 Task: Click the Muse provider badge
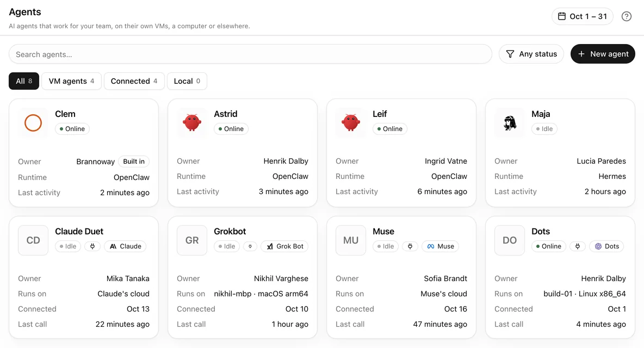[x=441, y=246]
